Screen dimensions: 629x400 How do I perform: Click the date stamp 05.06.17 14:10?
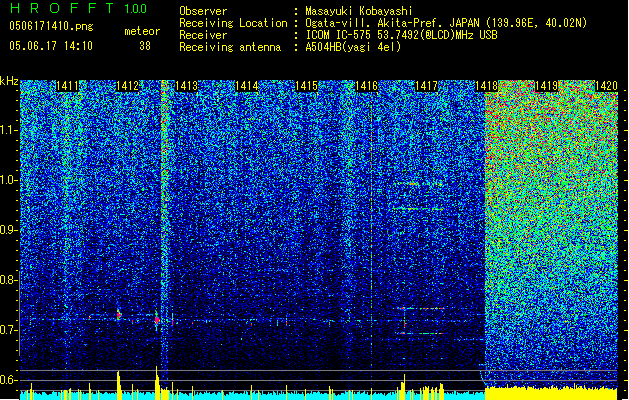[51, 46]
